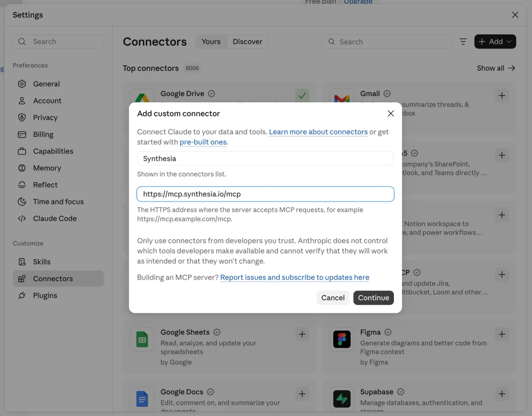
Task: Add the Figma connector plus icon
Action: [x=502, y=334]
